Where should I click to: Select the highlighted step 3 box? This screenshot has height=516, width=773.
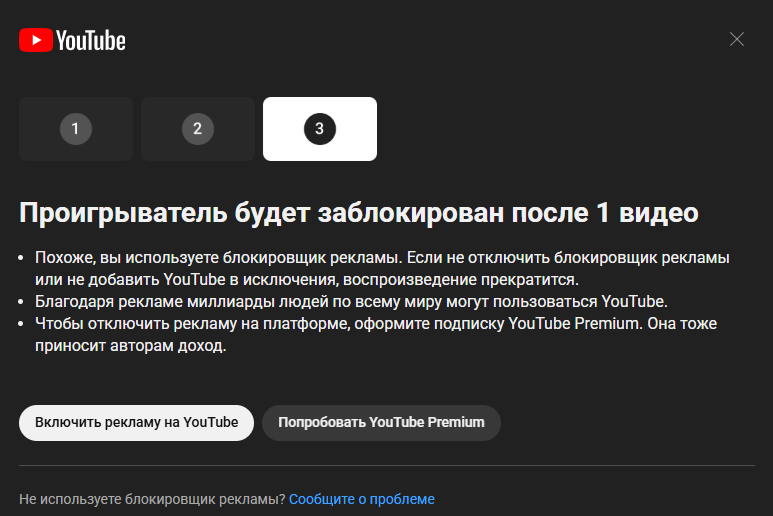tap(320, 129)
